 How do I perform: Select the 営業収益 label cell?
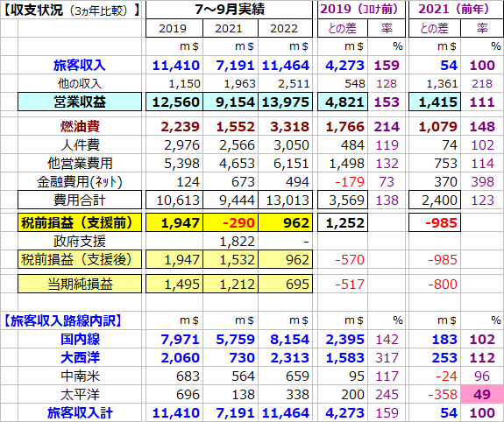pyautogui.click(x=80, y=102)
